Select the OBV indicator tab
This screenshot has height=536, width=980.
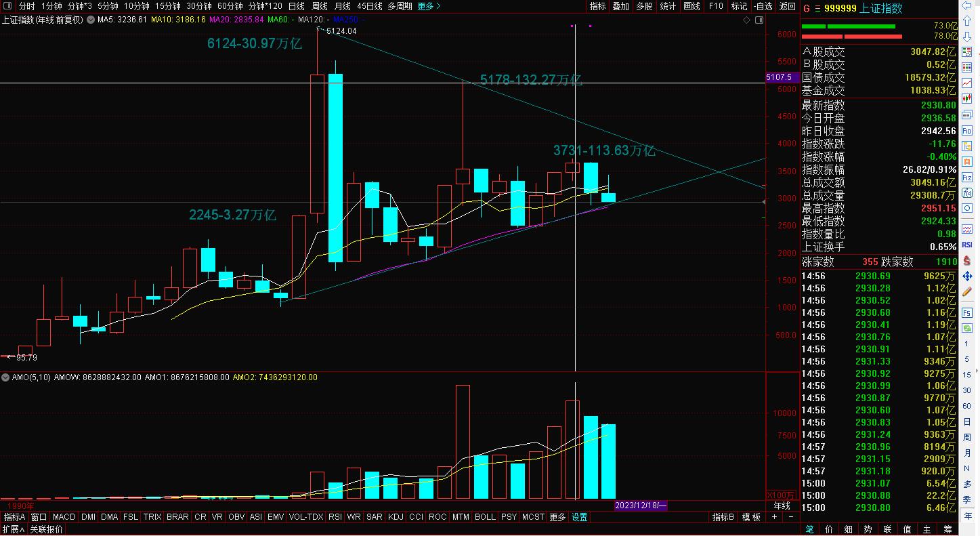point(236,517)
